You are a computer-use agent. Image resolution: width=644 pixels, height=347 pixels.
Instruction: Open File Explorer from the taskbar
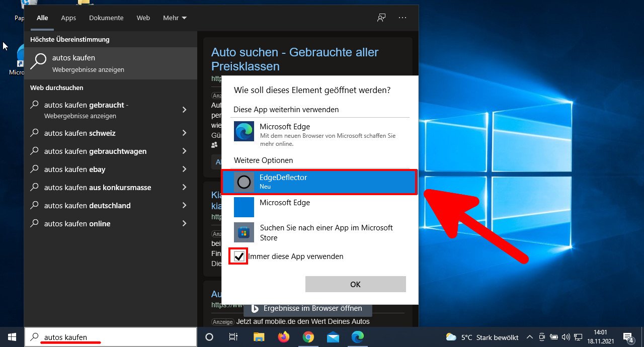pyautogui.click(x=259, y=337)
